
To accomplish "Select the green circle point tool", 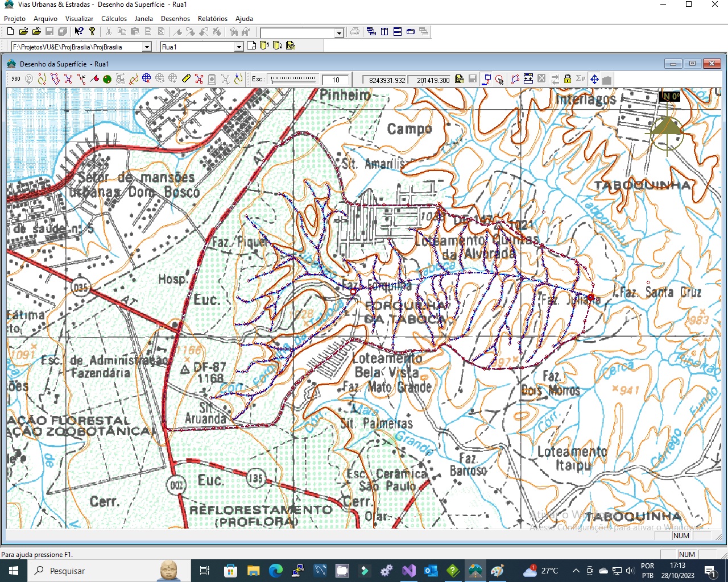I will tap(107, 79).
